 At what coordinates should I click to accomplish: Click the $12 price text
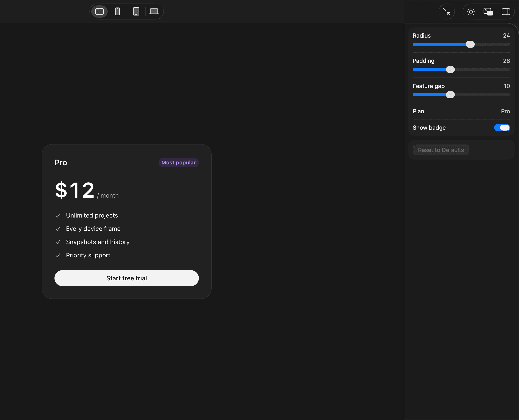[75, 190]
